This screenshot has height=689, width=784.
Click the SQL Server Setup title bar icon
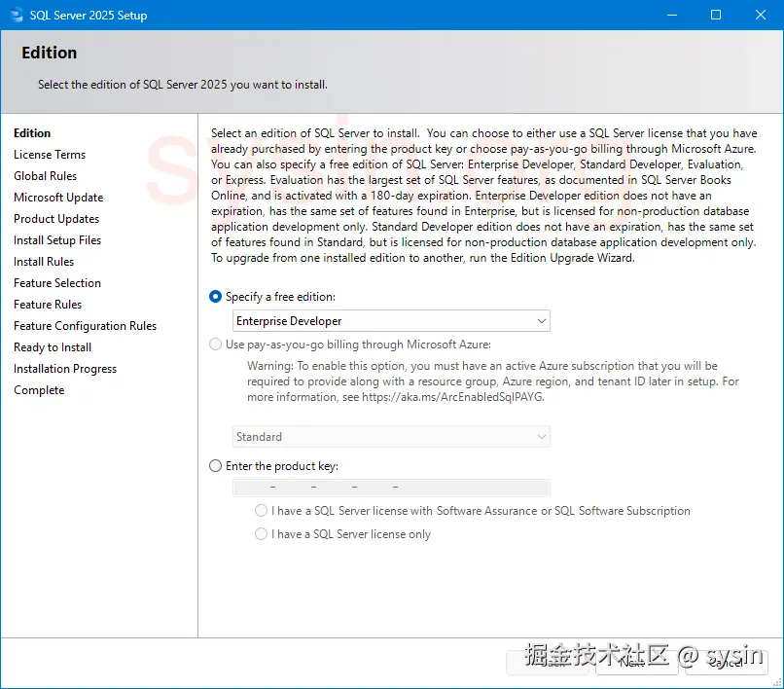(17, 15)
